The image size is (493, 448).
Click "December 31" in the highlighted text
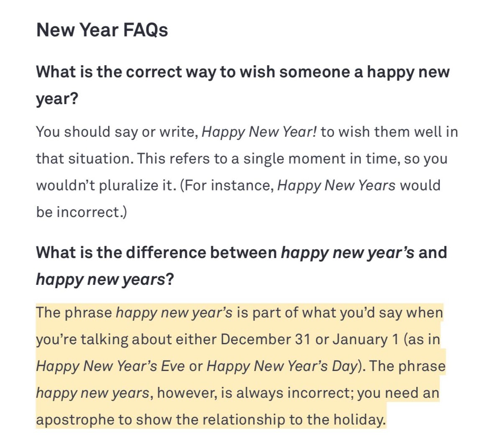pos(266,339)
